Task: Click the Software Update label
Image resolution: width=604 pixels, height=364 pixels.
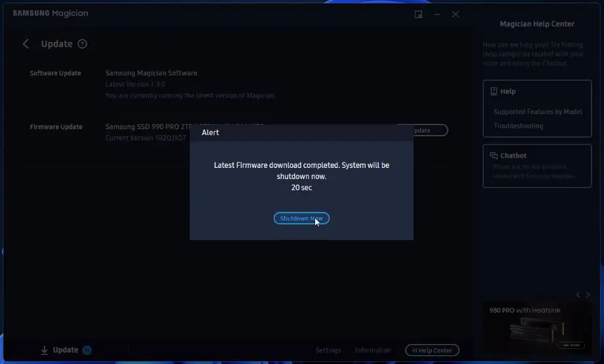Action: click(x=55, y=73)
